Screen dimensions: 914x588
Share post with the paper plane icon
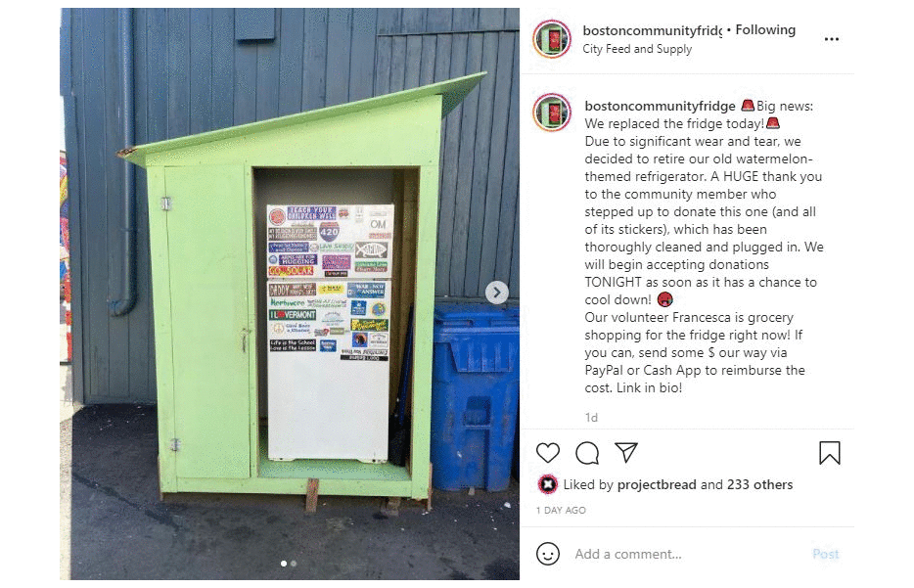(x=626, y=452)
